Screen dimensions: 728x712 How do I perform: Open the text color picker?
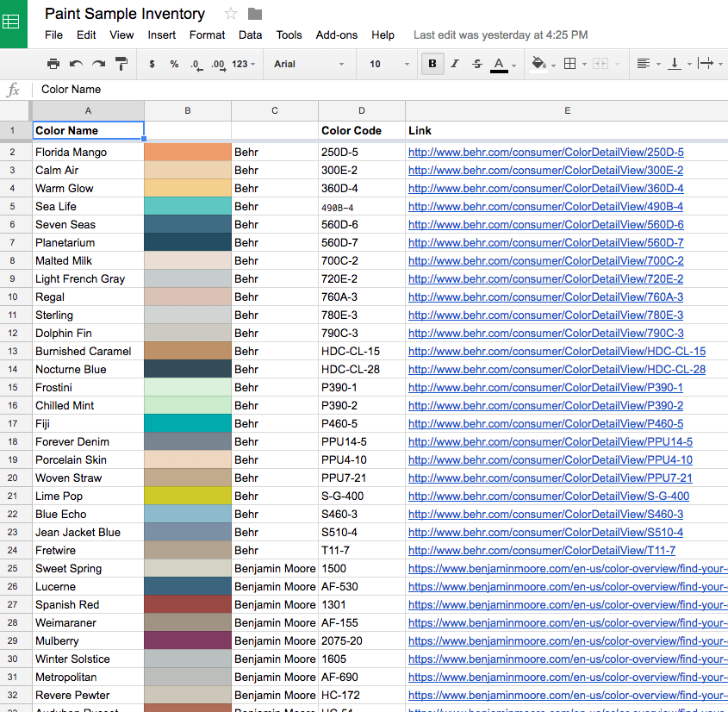pyautogui.click(x=499, y=64)
